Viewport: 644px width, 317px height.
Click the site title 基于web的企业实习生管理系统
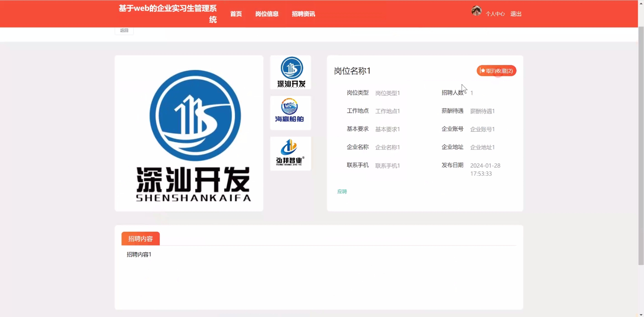pos(168,14)
